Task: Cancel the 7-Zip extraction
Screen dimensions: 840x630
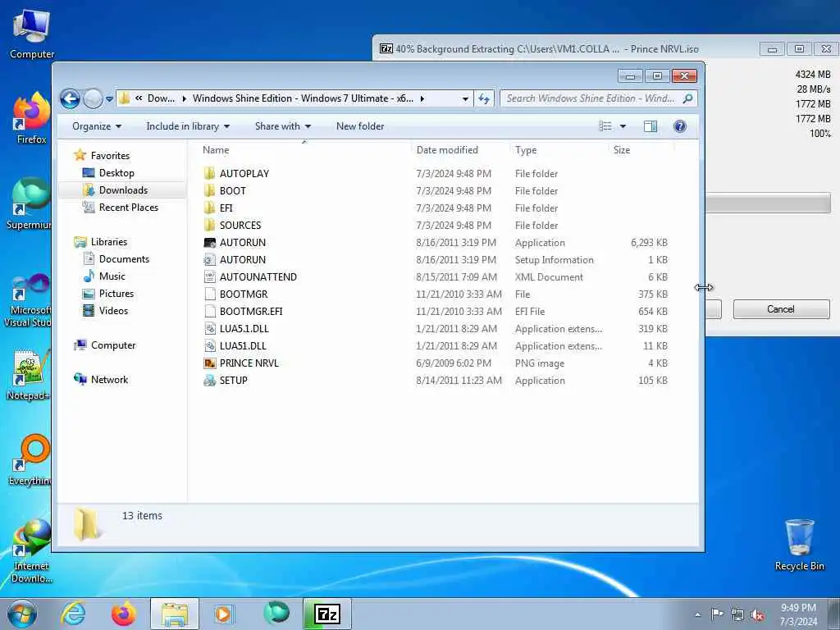Action: (x=781, y=309)
